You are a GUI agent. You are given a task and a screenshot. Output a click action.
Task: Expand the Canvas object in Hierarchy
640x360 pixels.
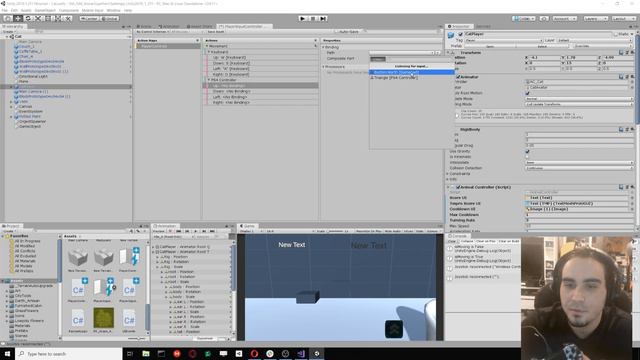pos(11,107)
